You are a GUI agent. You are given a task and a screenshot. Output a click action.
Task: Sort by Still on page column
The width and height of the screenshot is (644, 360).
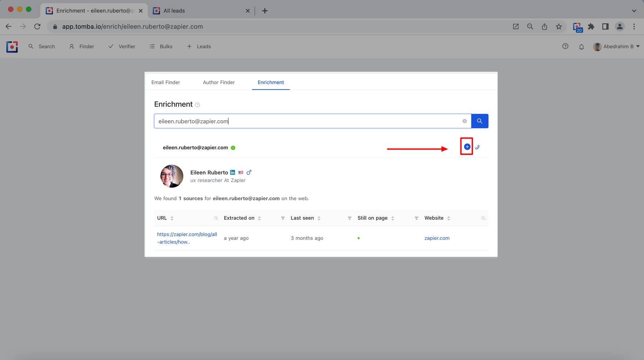tap(392, 218)
